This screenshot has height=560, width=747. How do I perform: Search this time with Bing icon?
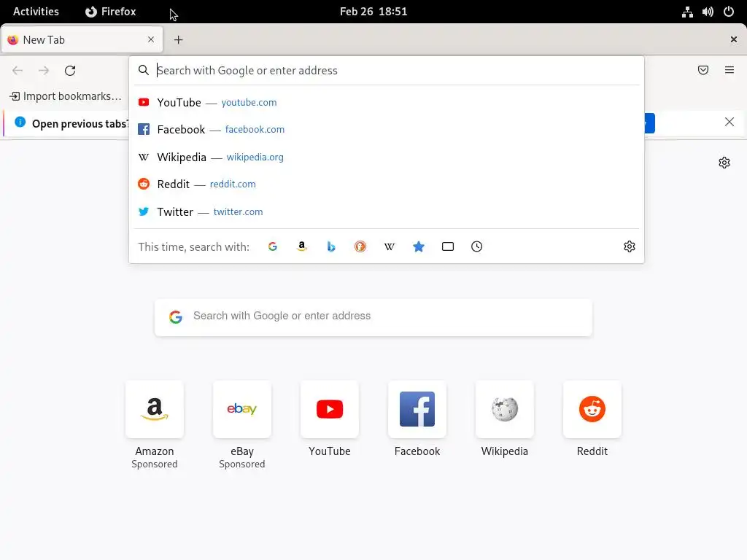(331, 246)
